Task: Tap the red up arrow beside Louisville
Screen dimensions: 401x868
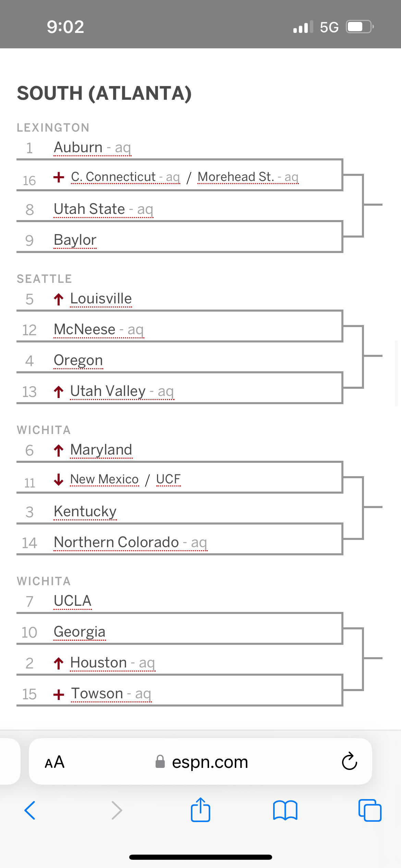Action: 59,299
